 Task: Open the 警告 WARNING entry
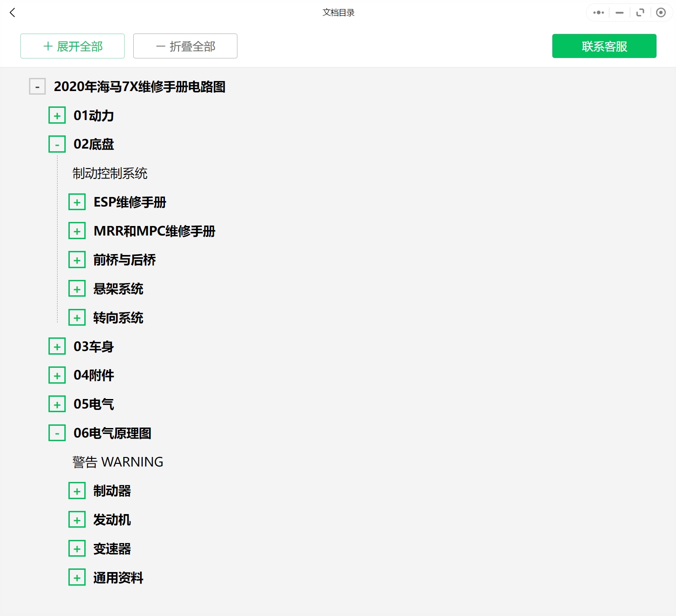[118, 462]
